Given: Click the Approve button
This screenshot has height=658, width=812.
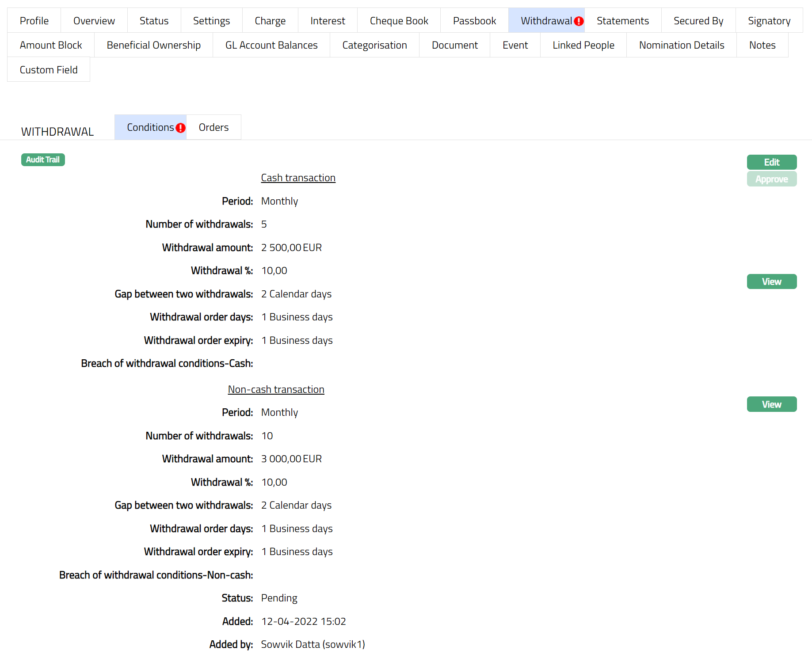Looking at the screenshot, I should pyautogui.click(x=771, y=179).
